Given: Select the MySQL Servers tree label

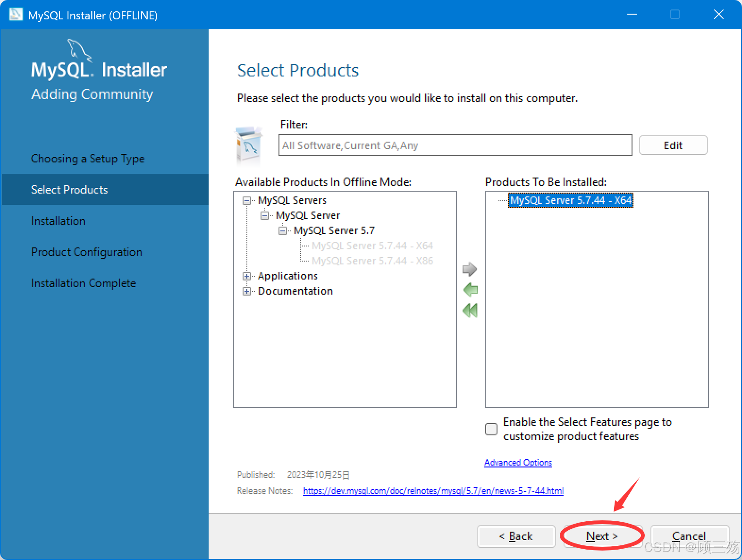Looking at the screenshot, I should tap(292, 200).
